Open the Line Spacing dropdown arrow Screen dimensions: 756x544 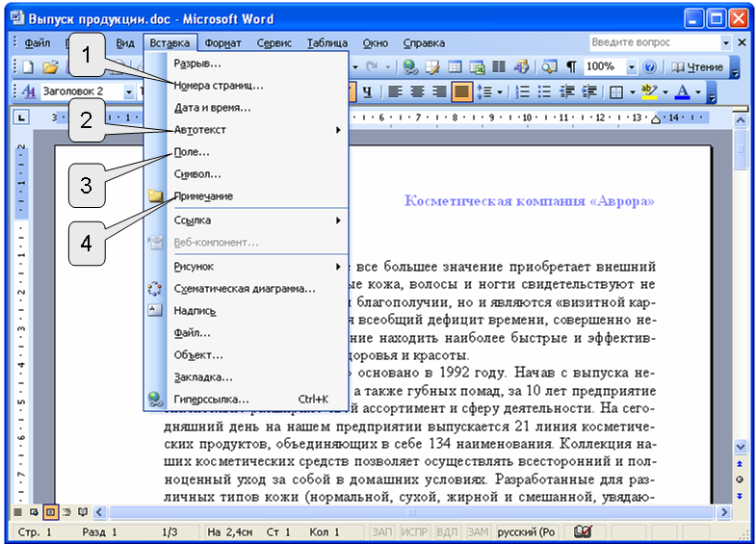coord(500,91)
